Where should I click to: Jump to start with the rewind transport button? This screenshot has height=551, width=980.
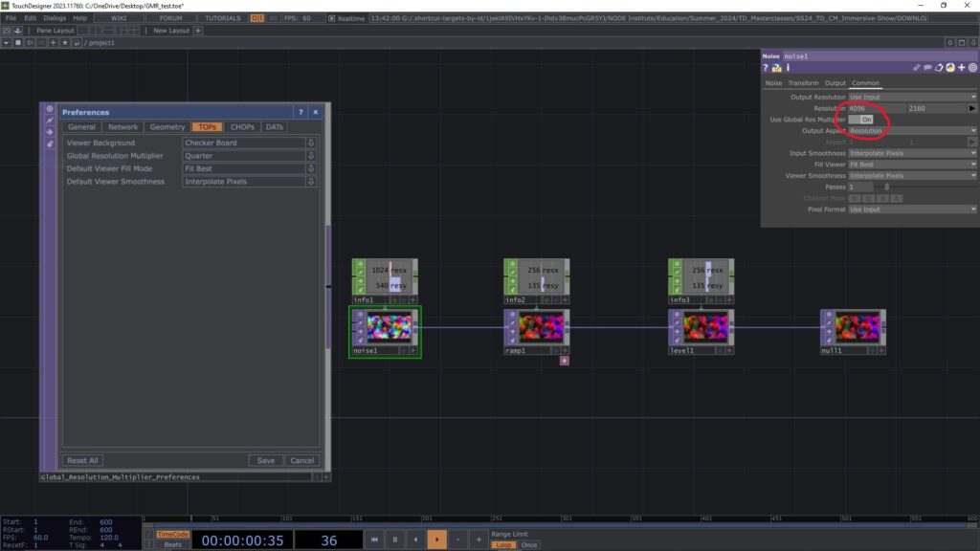[374, 540]
